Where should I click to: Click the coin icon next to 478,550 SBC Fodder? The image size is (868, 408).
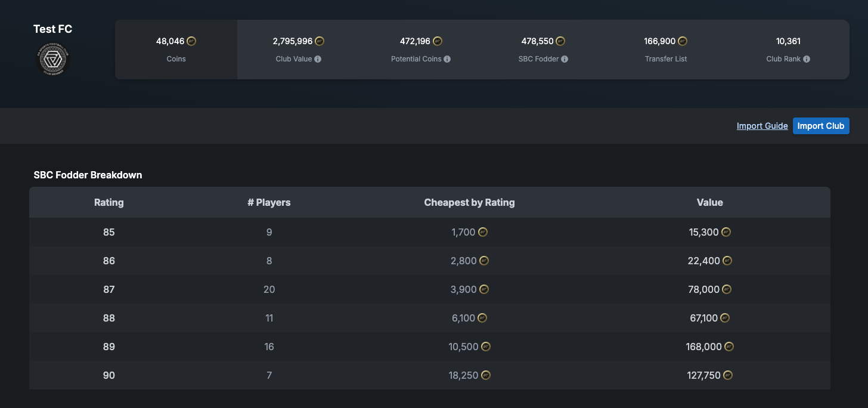point(559,41)
